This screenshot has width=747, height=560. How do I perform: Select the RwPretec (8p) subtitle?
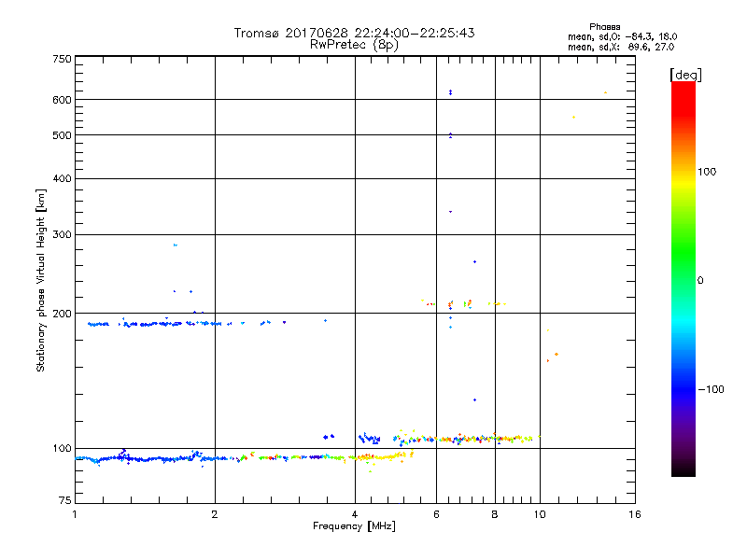pyautogui.click(x=354, y=44)
